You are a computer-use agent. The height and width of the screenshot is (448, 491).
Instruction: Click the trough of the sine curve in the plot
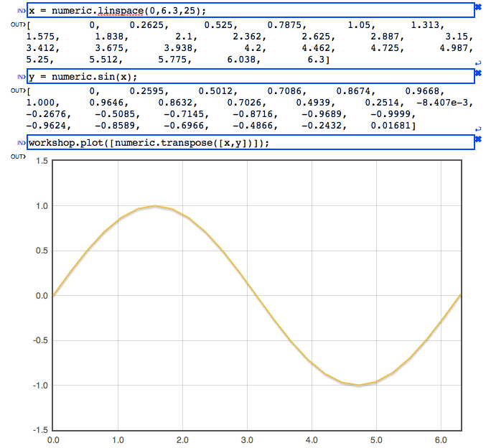359,385
